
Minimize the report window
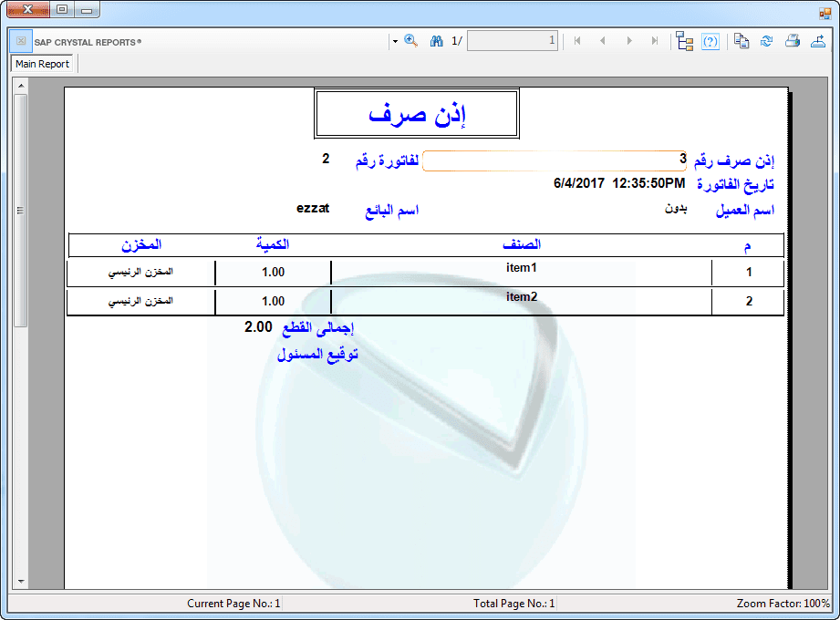(87, 9)
